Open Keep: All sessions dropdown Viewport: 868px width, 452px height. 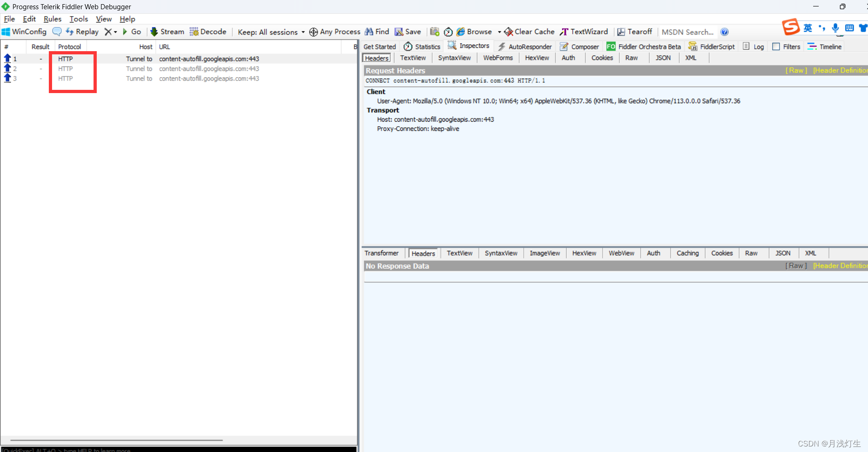[271, 32]
